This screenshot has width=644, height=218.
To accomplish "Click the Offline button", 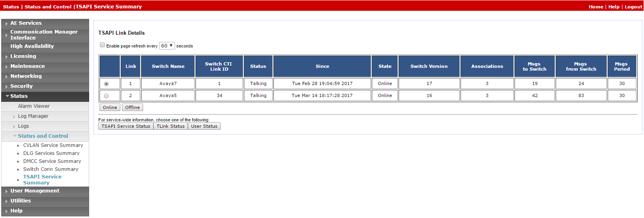I will [x=132, y=107].
